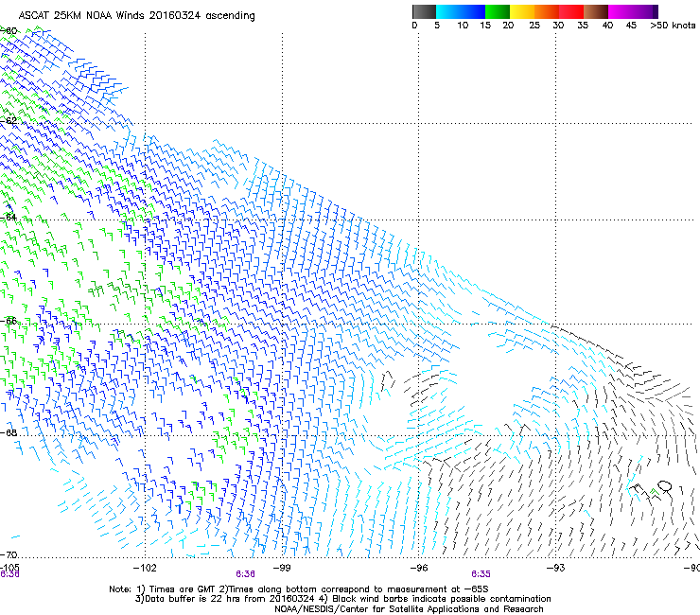Screen dimensions: 700x615
Task: Click the -93 longitude axis label
Action: 555,568
